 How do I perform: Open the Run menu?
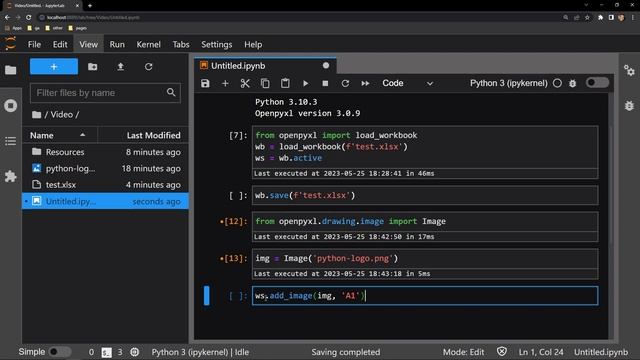point(117,44)
